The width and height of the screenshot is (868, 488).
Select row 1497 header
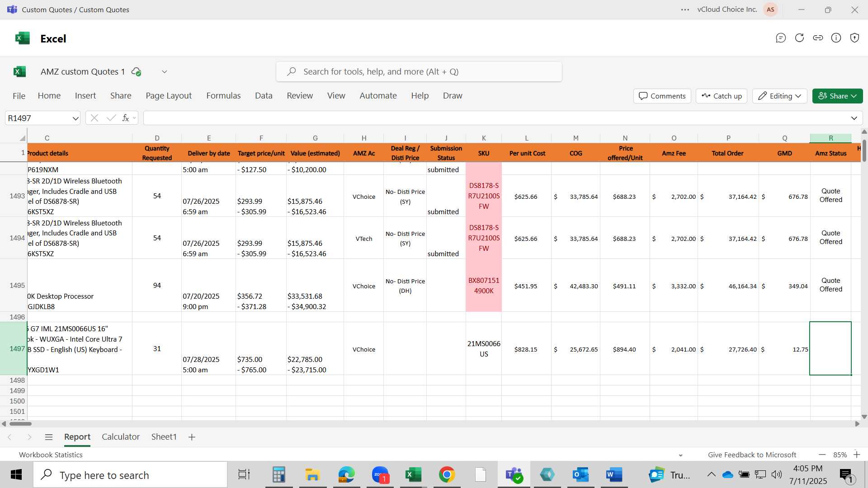tap(14, 348)
